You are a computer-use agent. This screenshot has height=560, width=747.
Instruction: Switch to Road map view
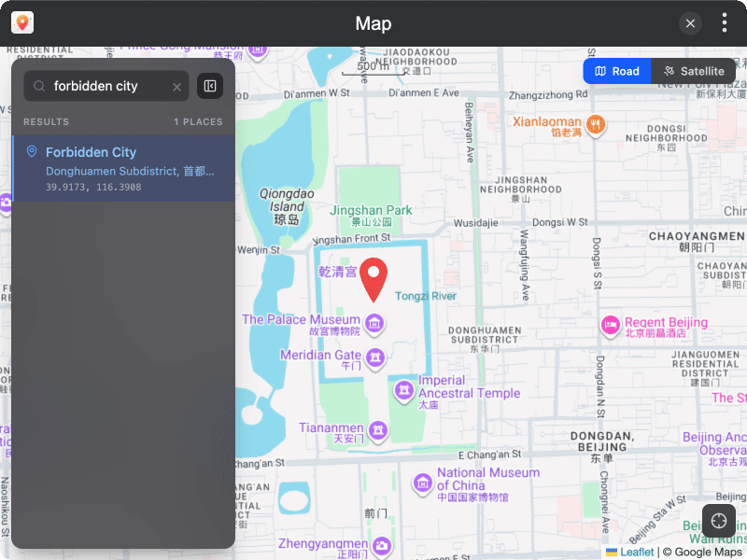click(617, 72)
